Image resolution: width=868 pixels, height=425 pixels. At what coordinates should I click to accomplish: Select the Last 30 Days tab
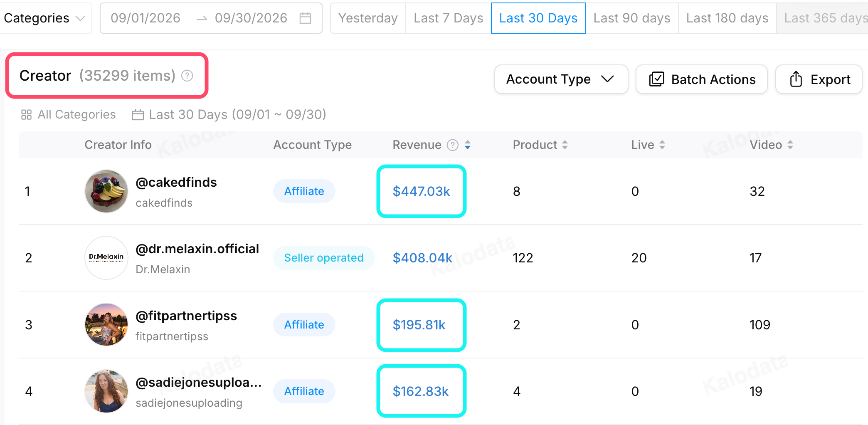[x=538, y=18]
